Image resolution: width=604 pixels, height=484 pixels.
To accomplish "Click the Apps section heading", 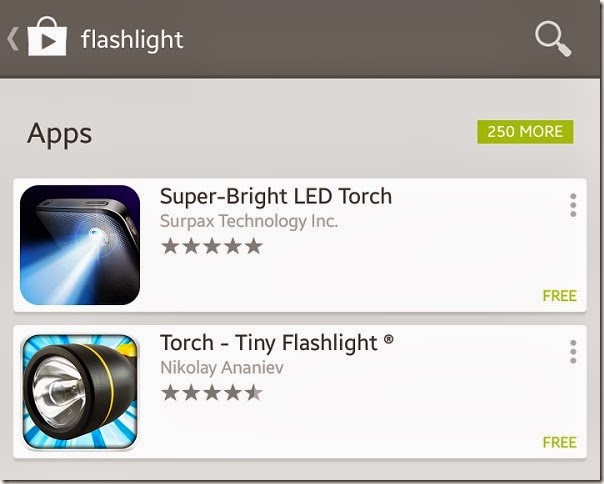I will (x=60, y=133).
